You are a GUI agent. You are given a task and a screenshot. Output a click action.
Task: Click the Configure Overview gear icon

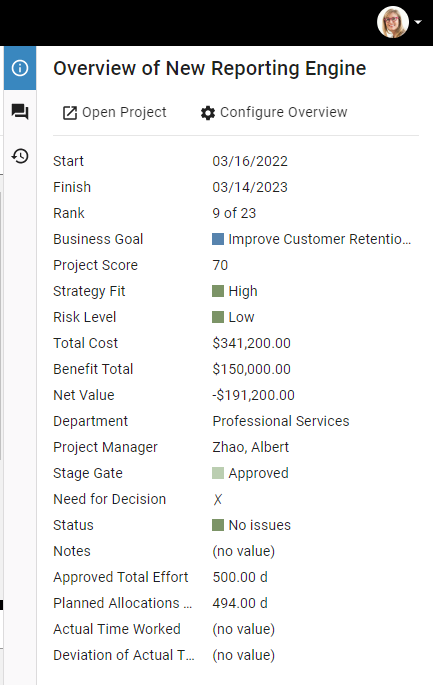208,113
